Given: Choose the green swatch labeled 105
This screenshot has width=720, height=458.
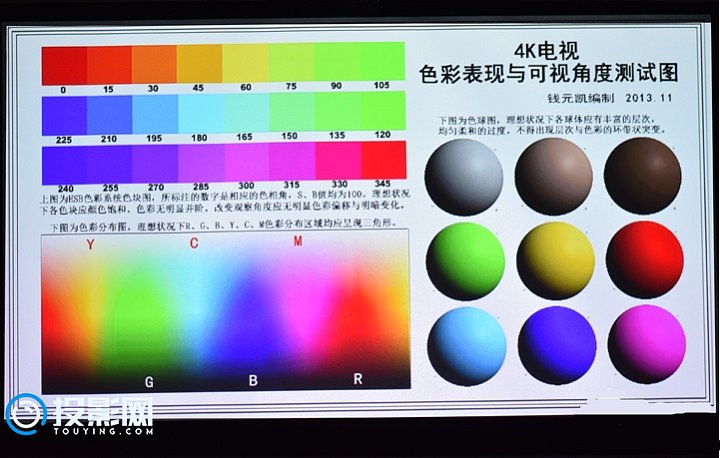Looking at the screenshot, I should 382,62.
